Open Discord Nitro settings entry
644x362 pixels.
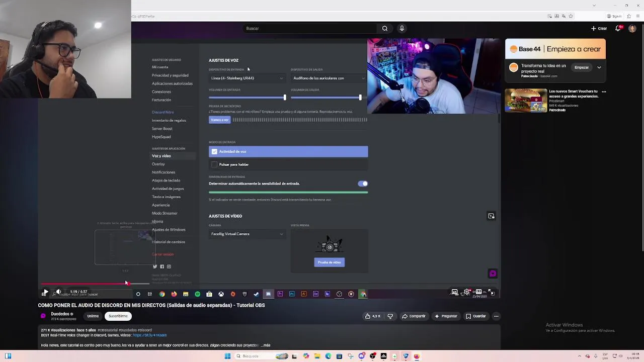[163, 112]
